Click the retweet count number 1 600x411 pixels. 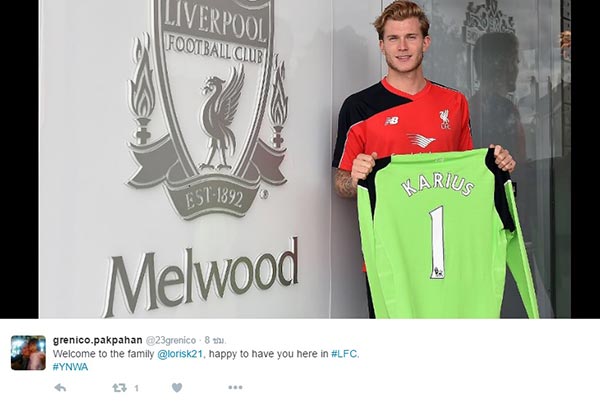point(136,388)
